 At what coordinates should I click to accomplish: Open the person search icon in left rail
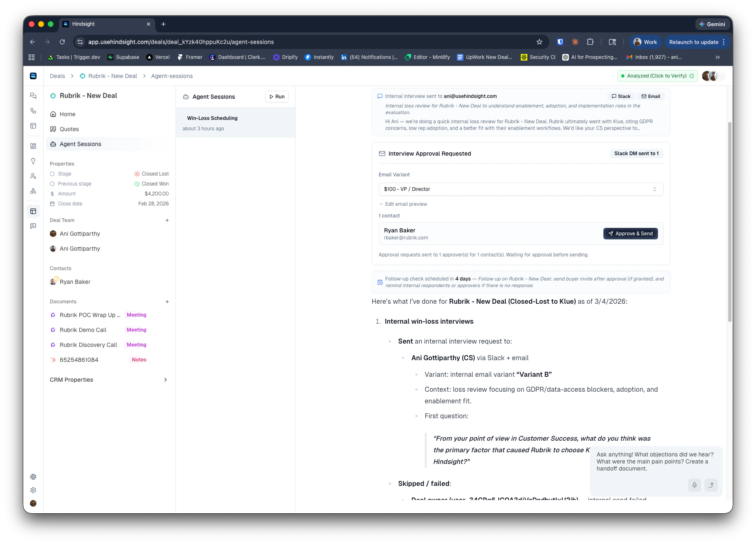point(33,176)
